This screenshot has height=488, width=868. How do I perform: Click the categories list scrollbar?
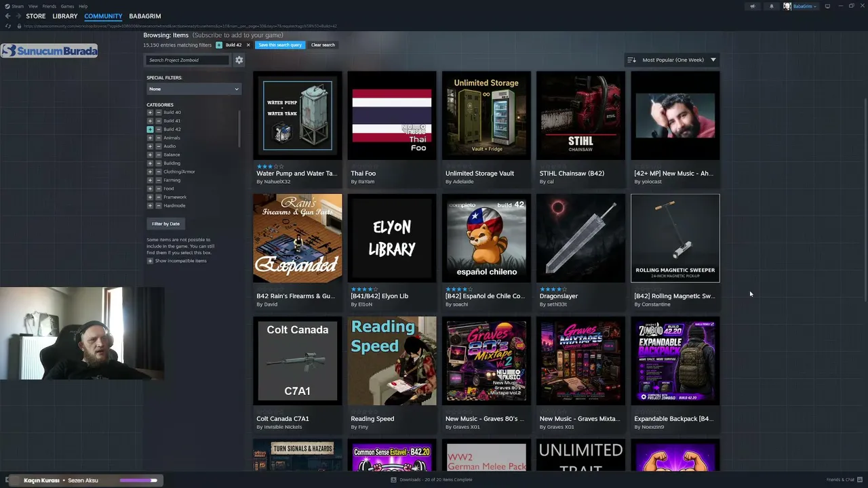(x=240, y=129)
